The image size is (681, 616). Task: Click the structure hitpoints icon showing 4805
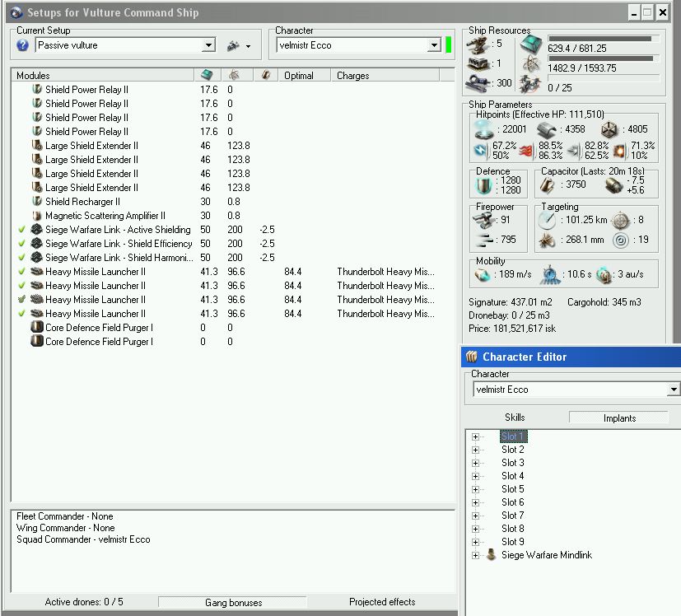pyautogui.click(x=609, y=129)
